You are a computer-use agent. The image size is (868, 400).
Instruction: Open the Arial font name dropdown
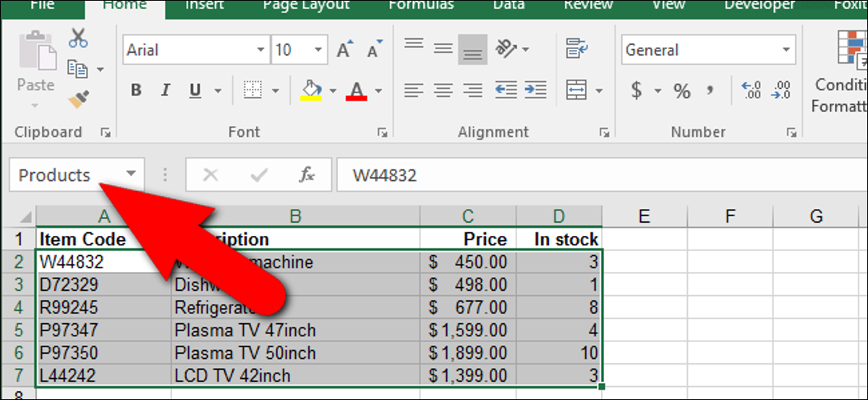260,50
